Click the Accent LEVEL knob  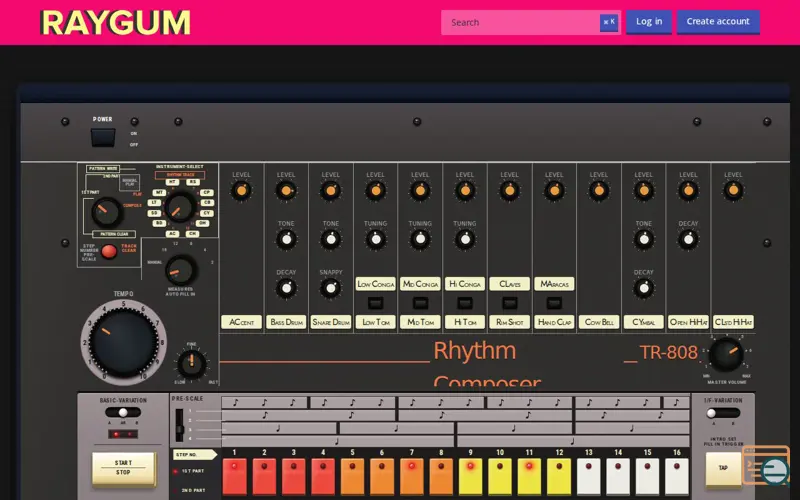(241, 191)
